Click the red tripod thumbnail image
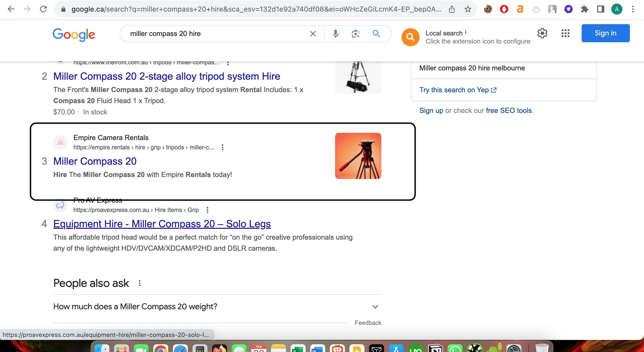 click(x=358, y=156)
